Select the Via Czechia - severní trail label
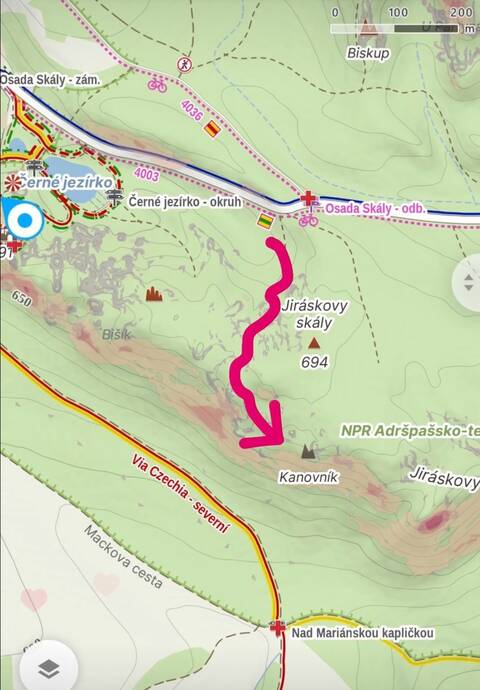The image size is (480, 690). (180, 493)
